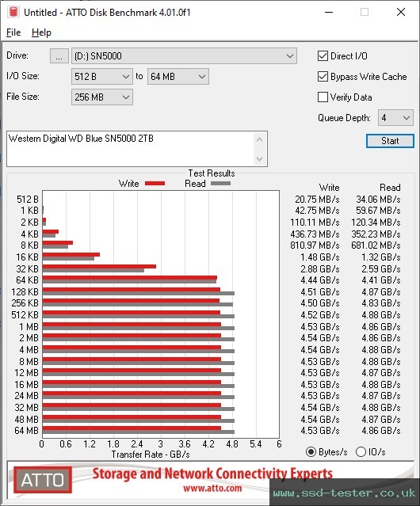The height and width of the screenshot is (506, 420).
Task: Click the Test Results heading
Action: pos(212,173)
